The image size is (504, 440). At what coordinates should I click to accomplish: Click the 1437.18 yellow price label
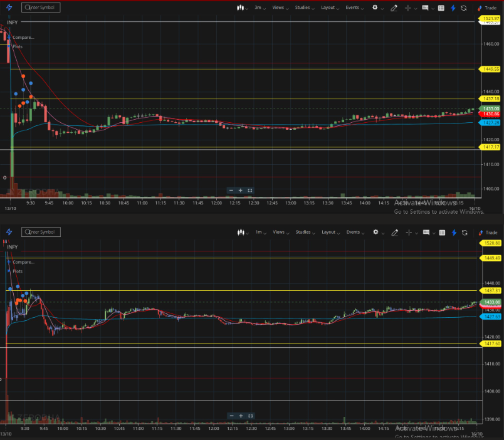490,98
